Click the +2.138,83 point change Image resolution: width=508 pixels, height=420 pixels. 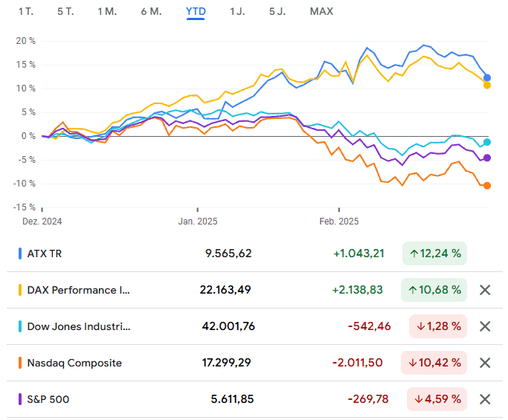click(358, 290)
